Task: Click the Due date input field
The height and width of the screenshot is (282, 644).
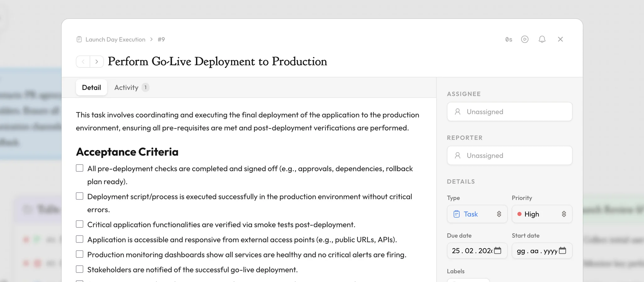Action: pyautogui.click(x=477, y=251)
